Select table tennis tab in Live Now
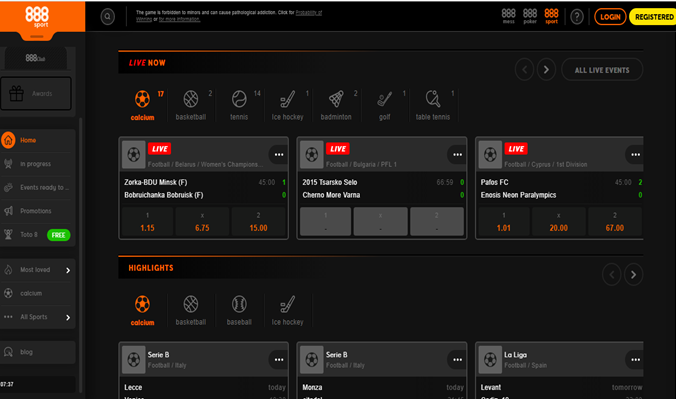676x399 pixels. [x=433, y=105]
